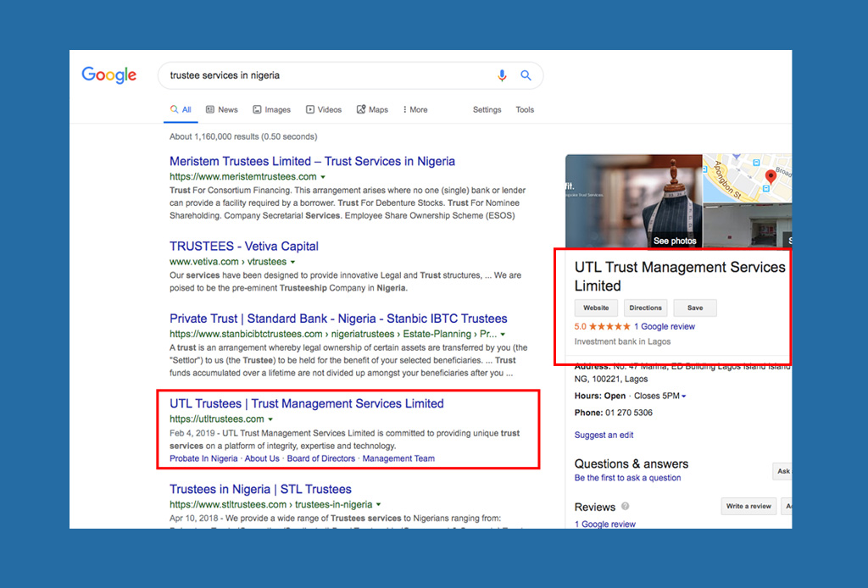Screen dimensions: 868x588
Task: Click the magnifying glass search icon
Action: pos(526,75)
